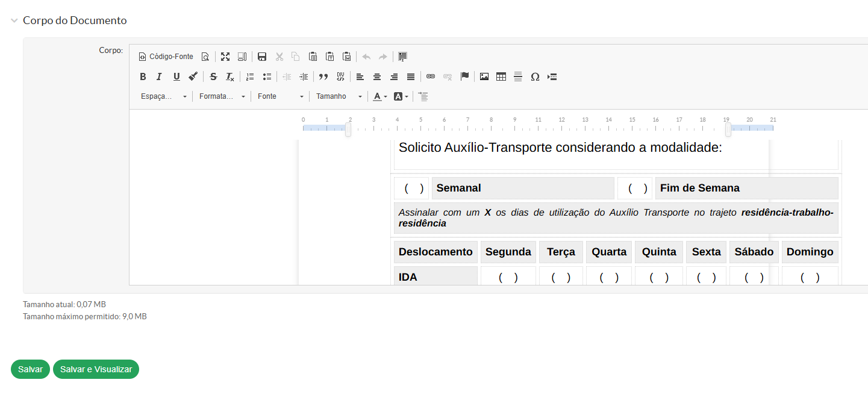
Task: Toggle italic formatting
Action: tap(159, 76)
